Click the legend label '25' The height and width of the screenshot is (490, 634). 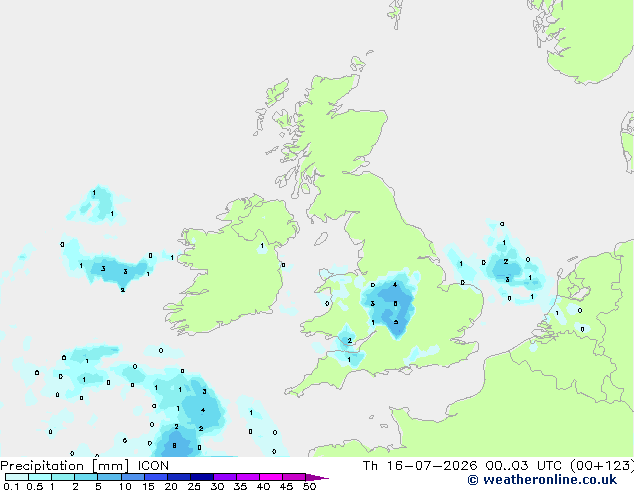pyautogui.click(x=194, y=486)
